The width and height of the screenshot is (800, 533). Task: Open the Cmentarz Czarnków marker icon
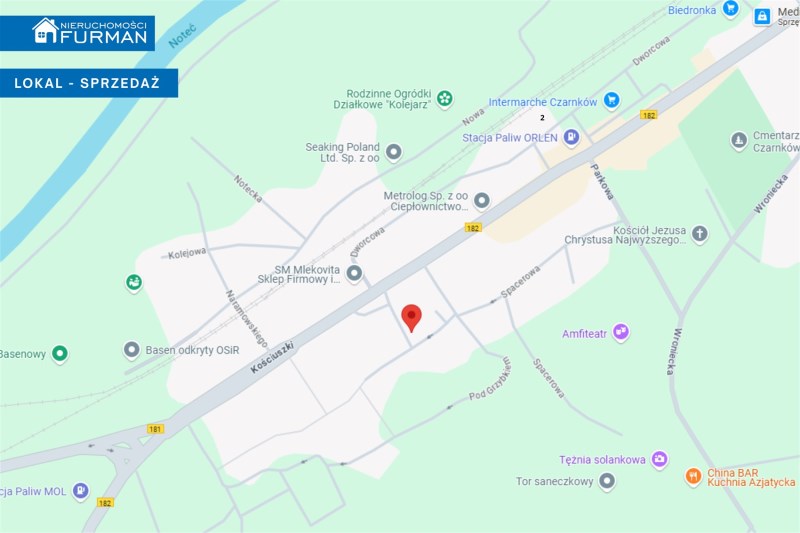pos(739,141)
